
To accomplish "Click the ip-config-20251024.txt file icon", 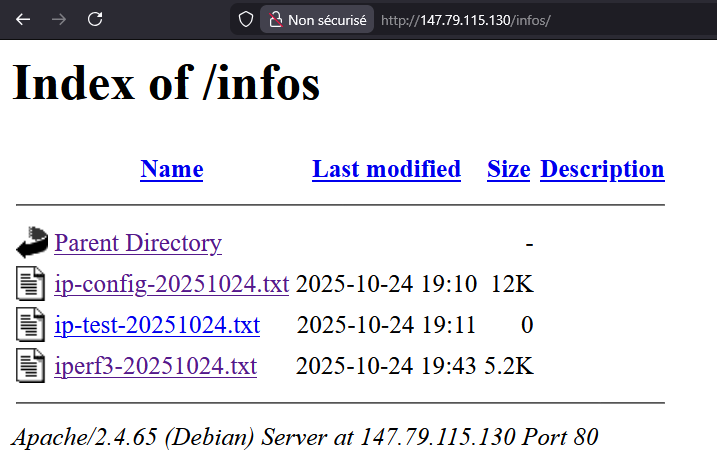I will (x=32, y=285).
